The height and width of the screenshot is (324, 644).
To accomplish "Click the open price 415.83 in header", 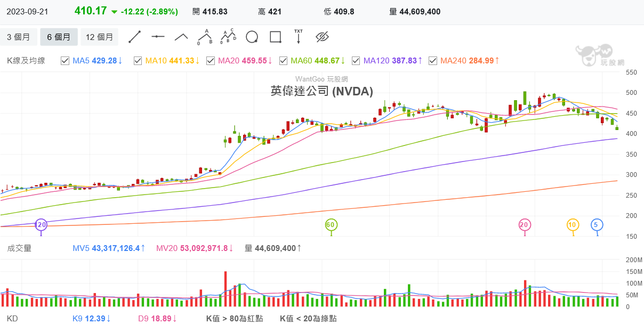I will point(210,12).
